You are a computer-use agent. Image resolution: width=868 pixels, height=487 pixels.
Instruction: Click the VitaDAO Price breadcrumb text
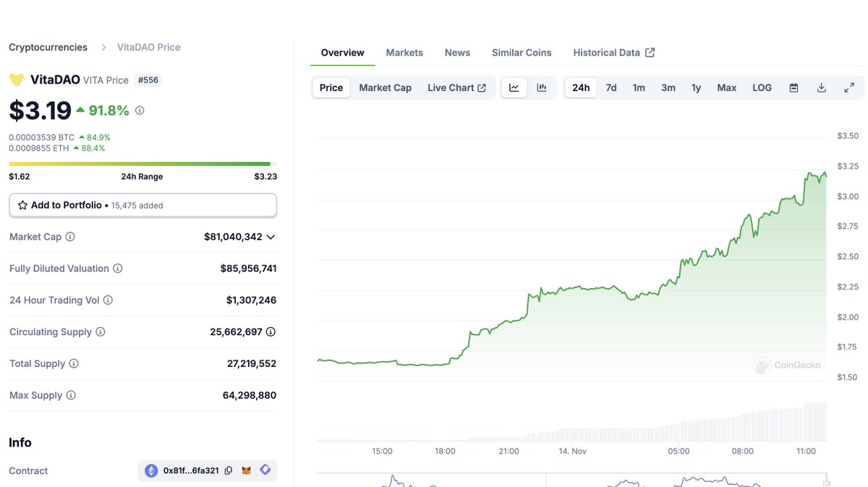149,47
